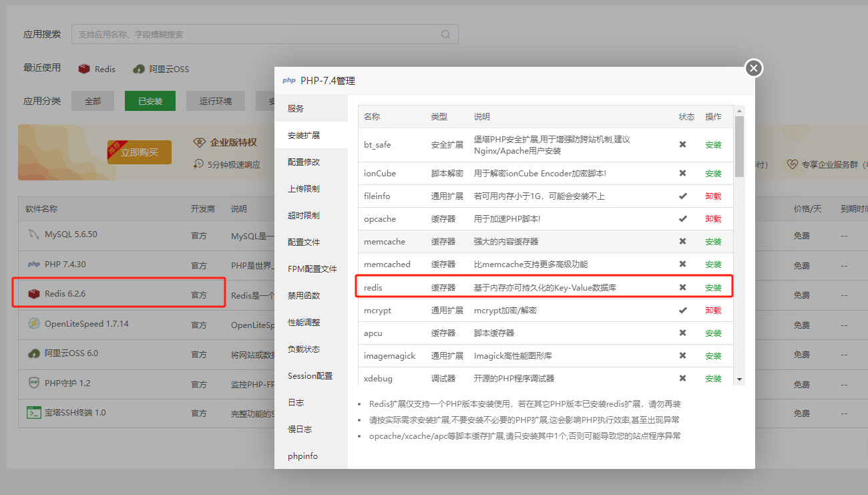868x495 pixels.
Task: Click the extension list scrollbar thumb
Action: click(739, 146)
